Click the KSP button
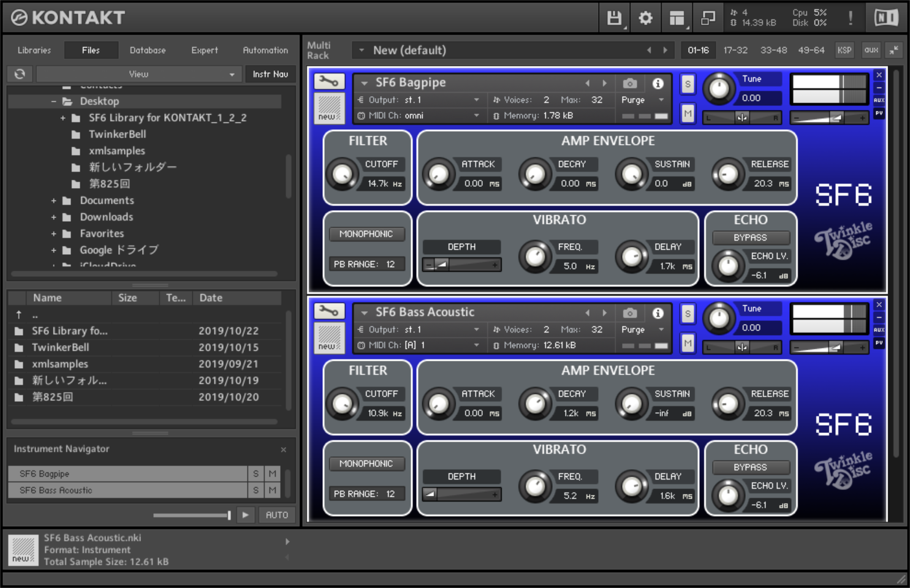 (844, 50)
